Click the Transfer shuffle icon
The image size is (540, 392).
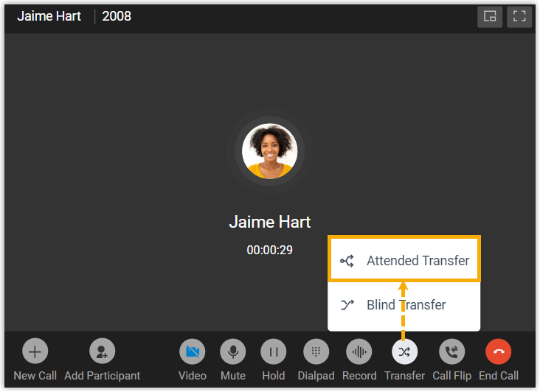(405, 351)
